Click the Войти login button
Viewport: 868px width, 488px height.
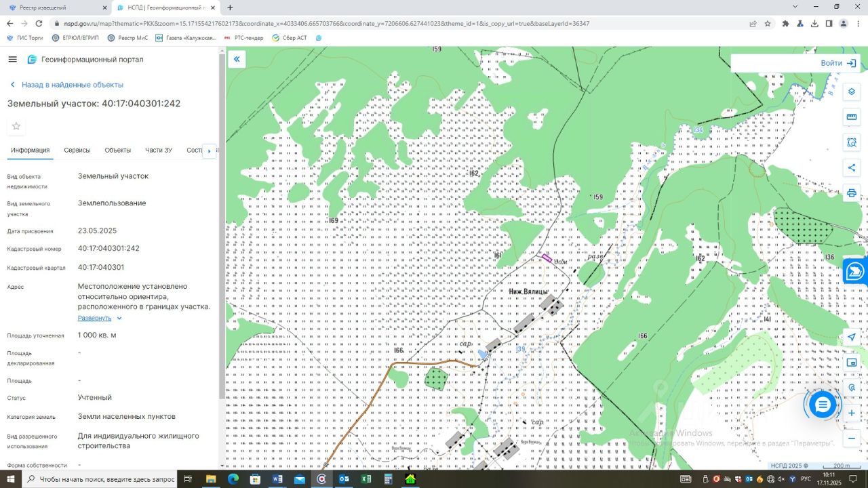[x=838, y=63]
